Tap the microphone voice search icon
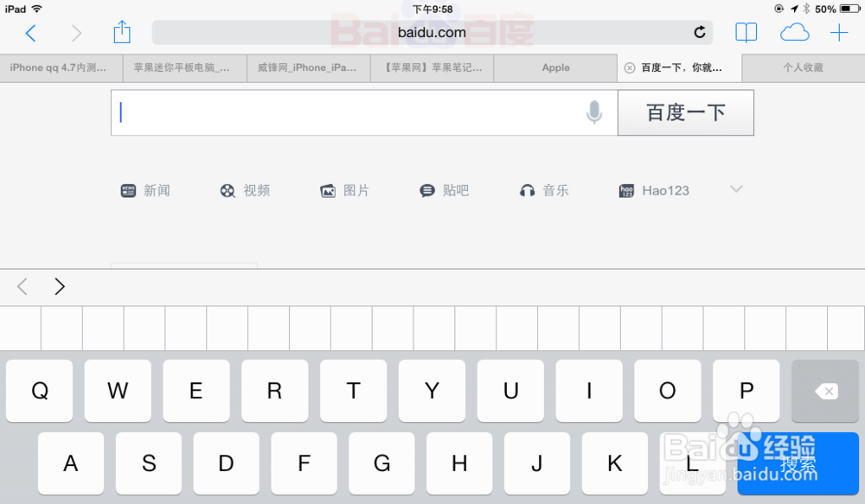The height and width of the screenshot is (504, 865). 594,112
